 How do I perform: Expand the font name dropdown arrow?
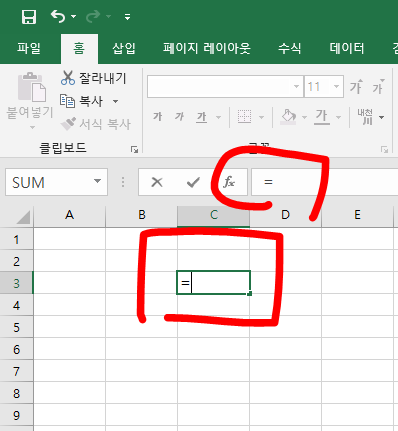click(296, 87)
